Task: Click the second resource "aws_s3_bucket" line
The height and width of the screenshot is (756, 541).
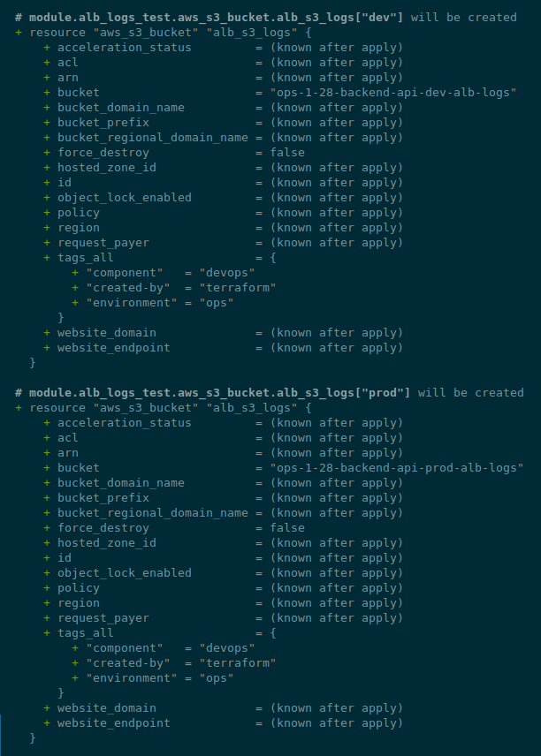Action: click(x=164, y=408)
